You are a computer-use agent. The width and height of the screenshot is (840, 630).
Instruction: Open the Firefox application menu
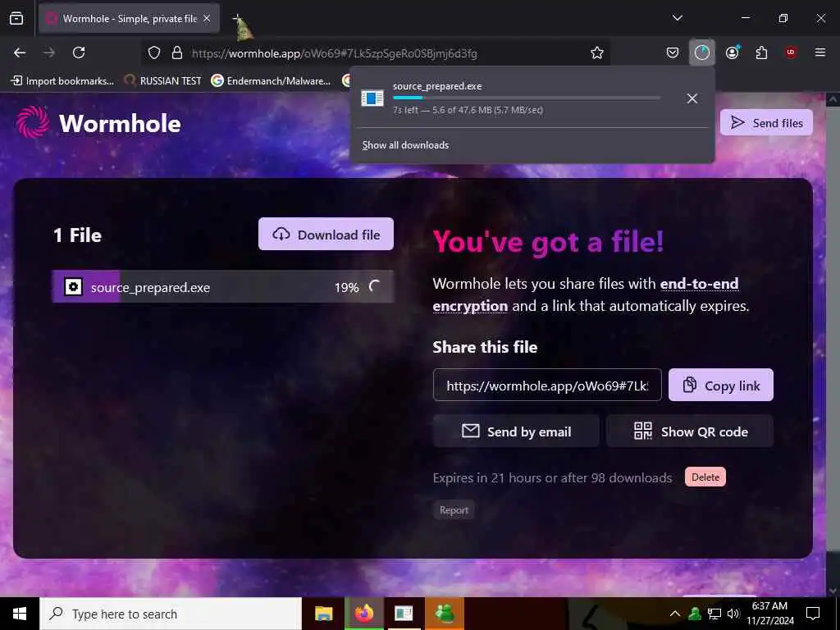[x=820, y=52]
